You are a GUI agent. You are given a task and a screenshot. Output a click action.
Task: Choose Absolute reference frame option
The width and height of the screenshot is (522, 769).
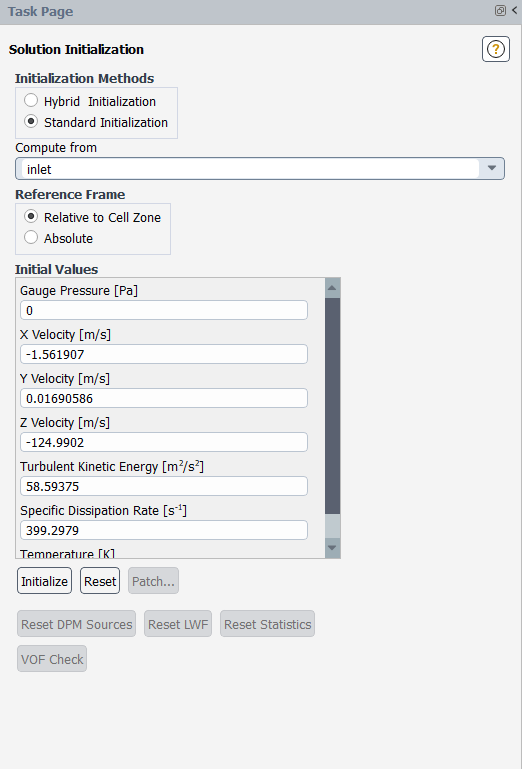coord(31,237)
